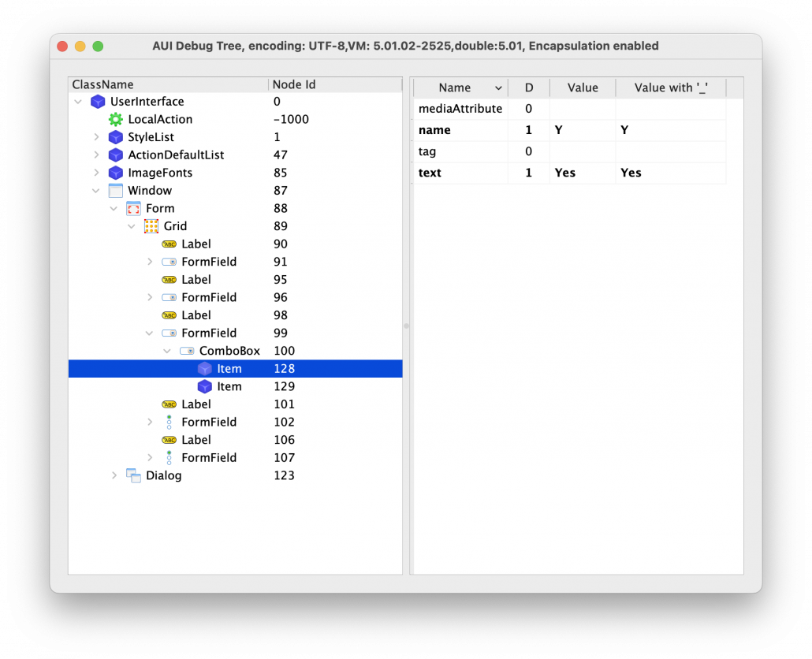Expand FormField node 107
Screen dimensions: 812x659
pos(150,458)
